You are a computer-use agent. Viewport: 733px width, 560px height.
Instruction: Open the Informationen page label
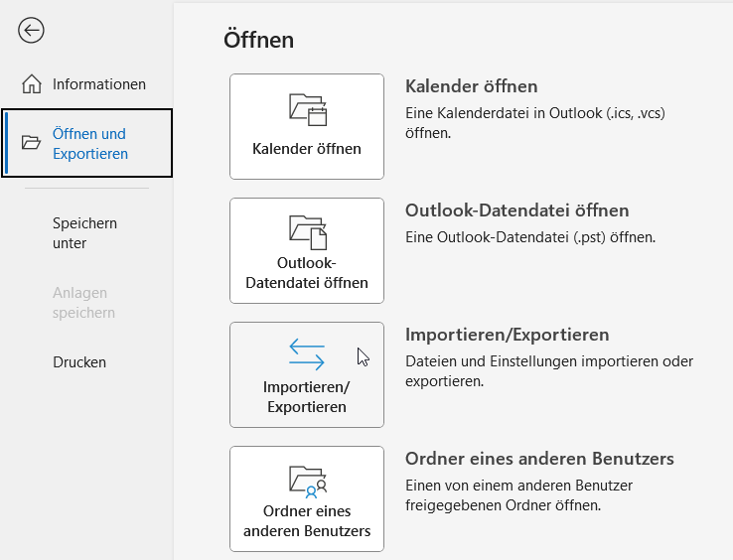pos(99,84)
